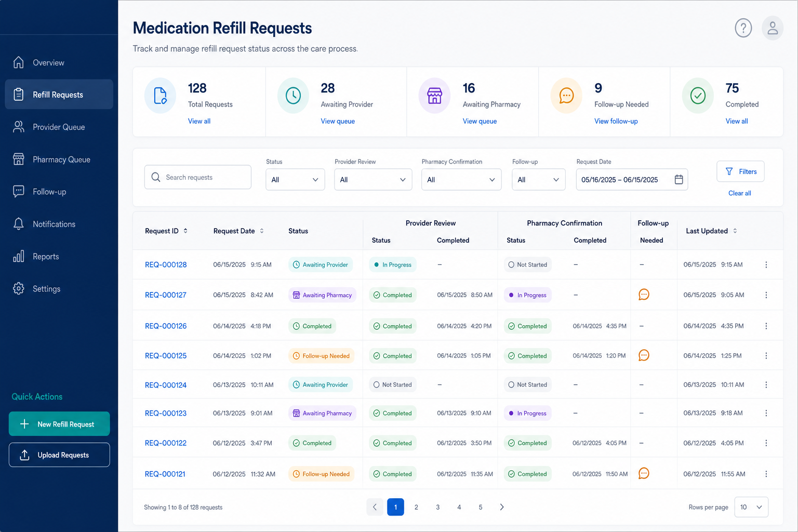
Task: Click View follow-up link
Action: (616, 121)
